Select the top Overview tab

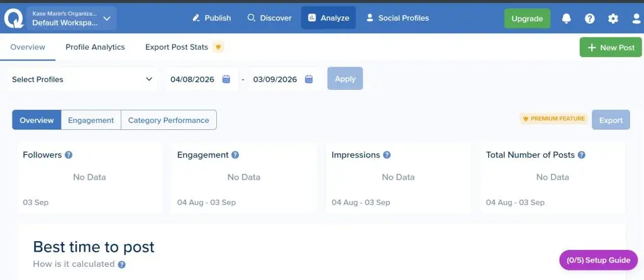pos(28,47)
